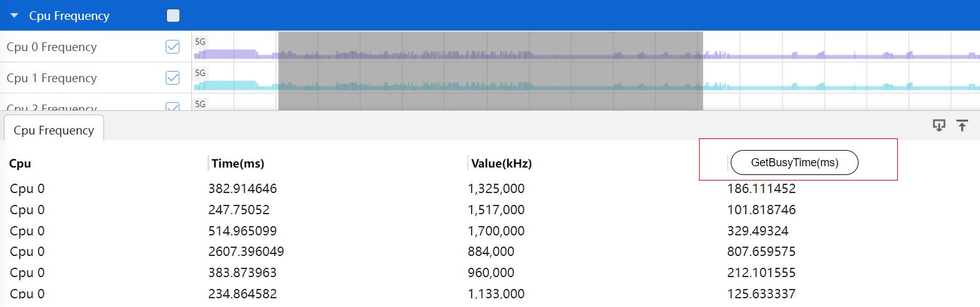Viewport: 980px width, 307px height.
Task: Tick the checkbox in the Cpu Frequency header
Action: pyautogui.click(x=173, y=16)
